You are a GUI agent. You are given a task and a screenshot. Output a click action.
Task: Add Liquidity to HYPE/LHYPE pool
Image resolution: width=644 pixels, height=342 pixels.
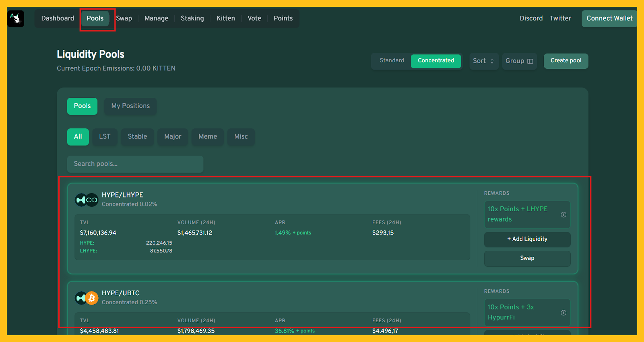[527, 239]
